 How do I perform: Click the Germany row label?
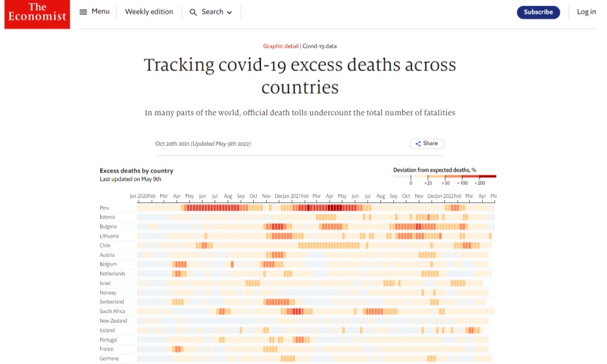[x=109, y=359]
